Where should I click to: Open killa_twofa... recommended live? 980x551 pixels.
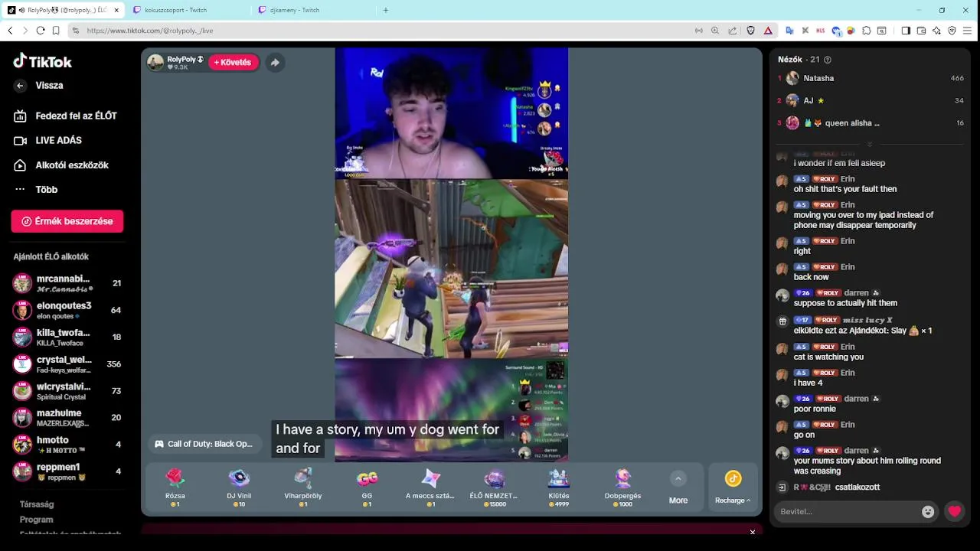(x=67, y=337)
